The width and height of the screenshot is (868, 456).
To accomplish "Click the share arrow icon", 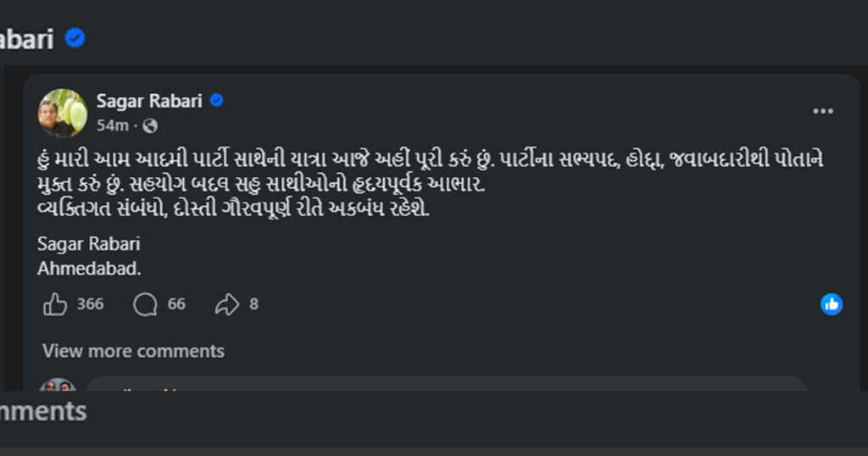I will (227, 304).
